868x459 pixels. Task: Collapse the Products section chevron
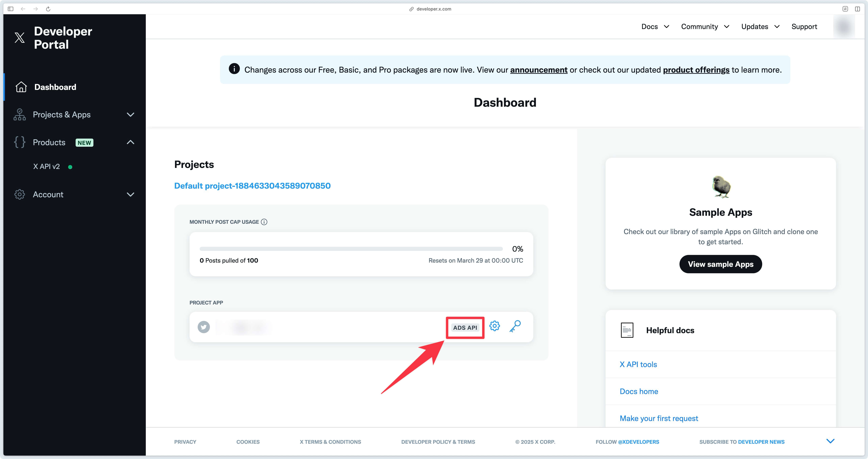[x=130, y=142]
